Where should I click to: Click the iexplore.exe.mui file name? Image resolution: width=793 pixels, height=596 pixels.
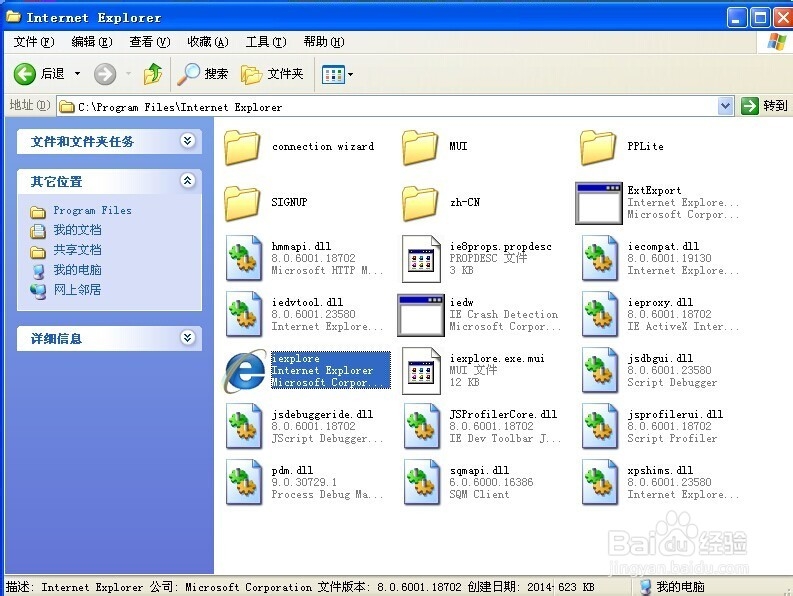[497, 358]
